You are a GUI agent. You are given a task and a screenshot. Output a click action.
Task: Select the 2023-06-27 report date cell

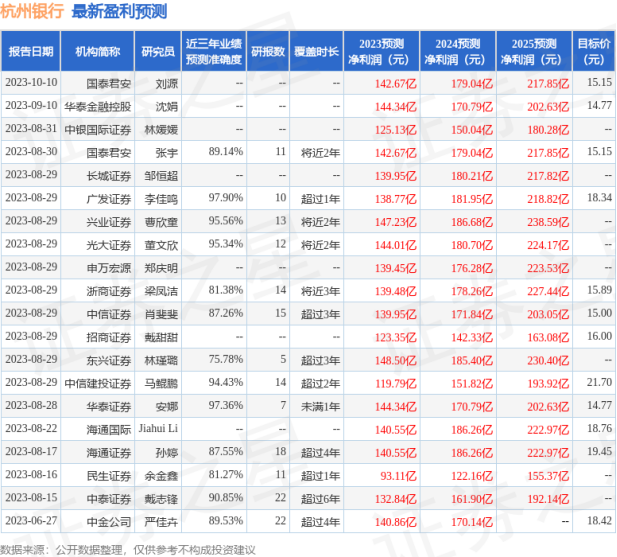31,520
